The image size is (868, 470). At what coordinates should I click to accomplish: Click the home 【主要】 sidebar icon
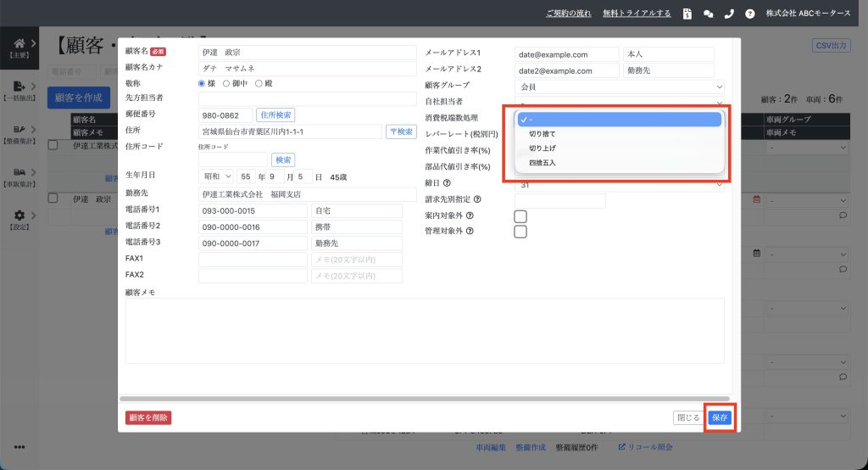point(19,43)
